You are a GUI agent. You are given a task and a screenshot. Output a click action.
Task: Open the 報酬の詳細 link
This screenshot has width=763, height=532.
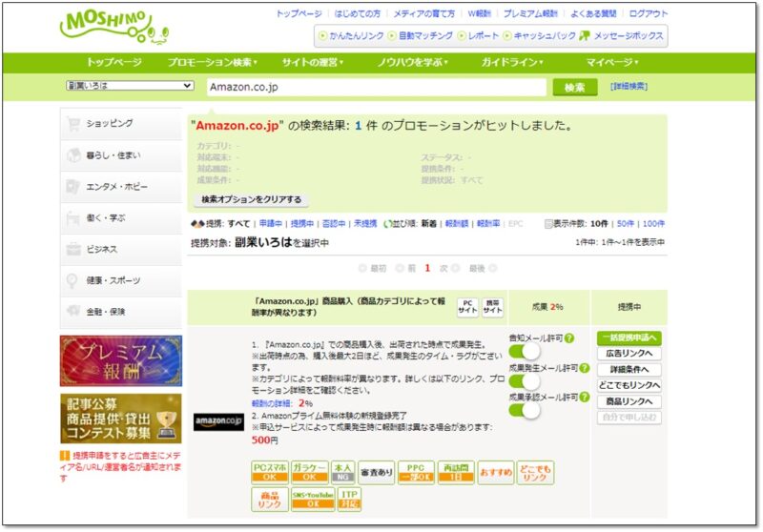pyautogui.click(x=272, y=403)
